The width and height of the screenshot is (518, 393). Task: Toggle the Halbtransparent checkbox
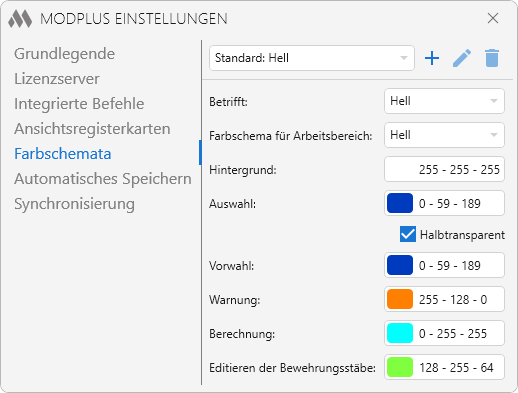(408, 234)
